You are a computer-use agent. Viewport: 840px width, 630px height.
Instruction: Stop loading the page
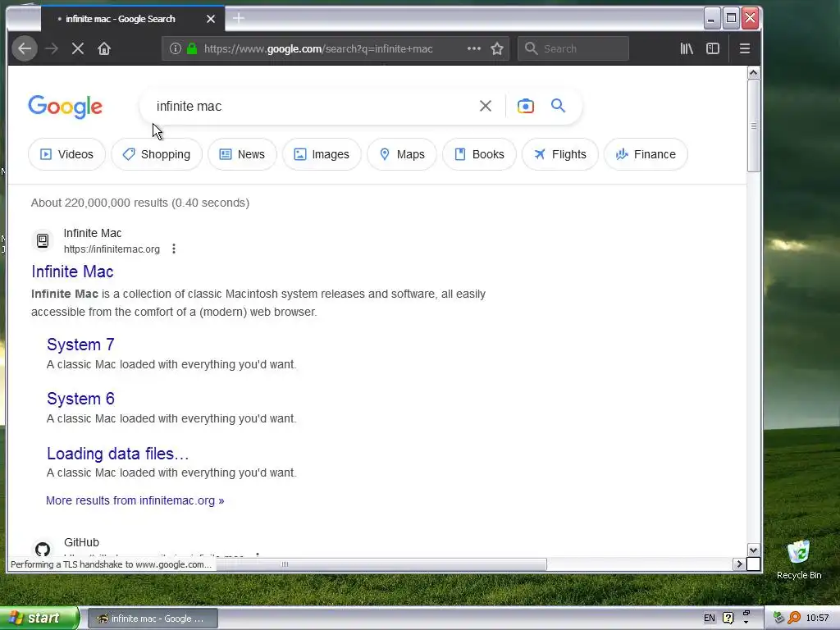78,48
